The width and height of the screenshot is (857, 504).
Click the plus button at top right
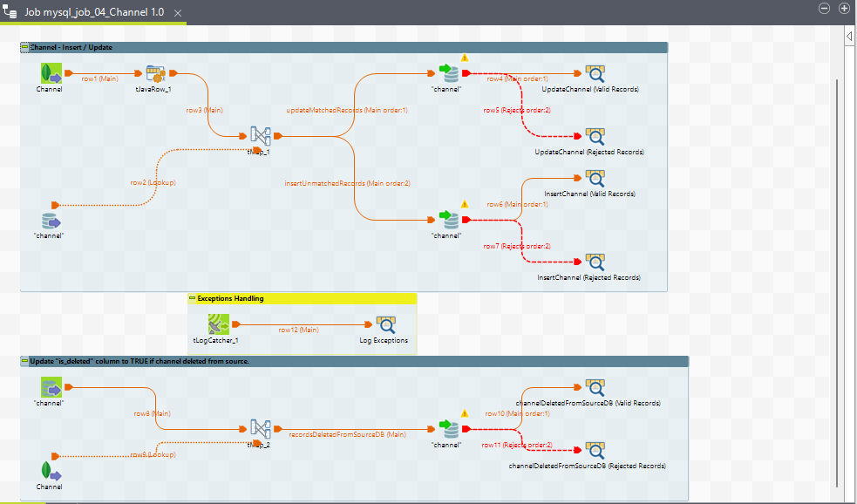844,8
